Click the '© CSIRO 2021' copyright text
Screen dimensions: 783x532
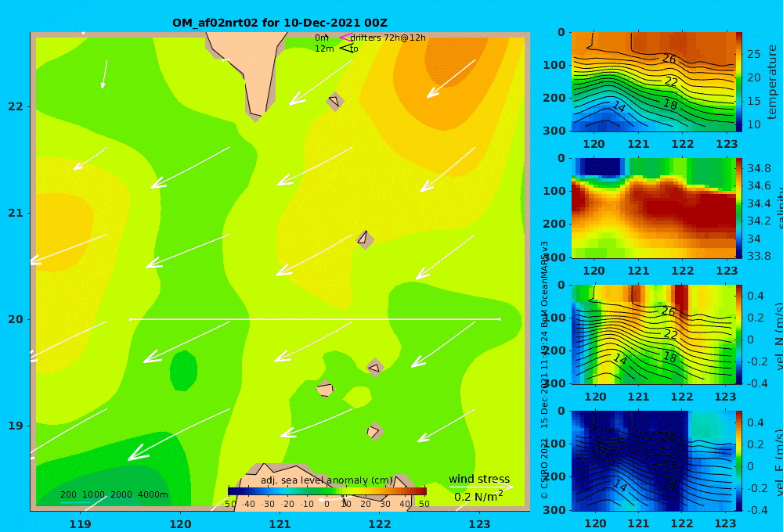click(544, 468)
